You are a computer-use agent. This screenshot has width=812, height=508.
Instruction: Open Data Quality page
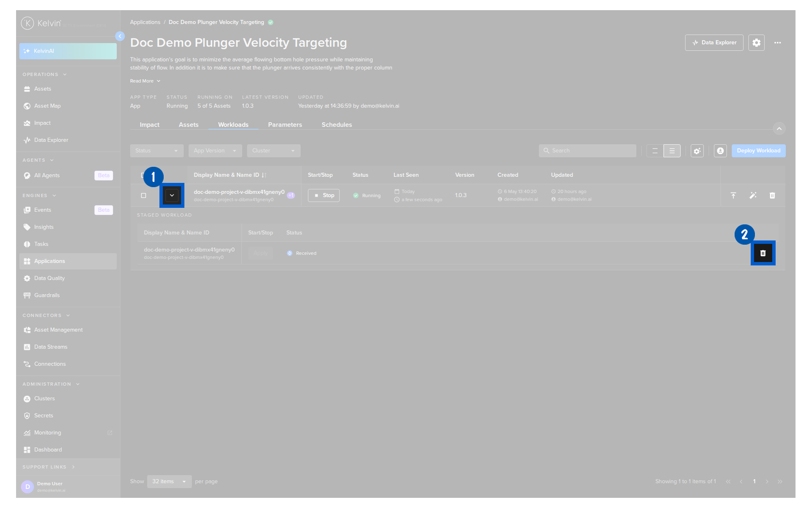[68, 278]
